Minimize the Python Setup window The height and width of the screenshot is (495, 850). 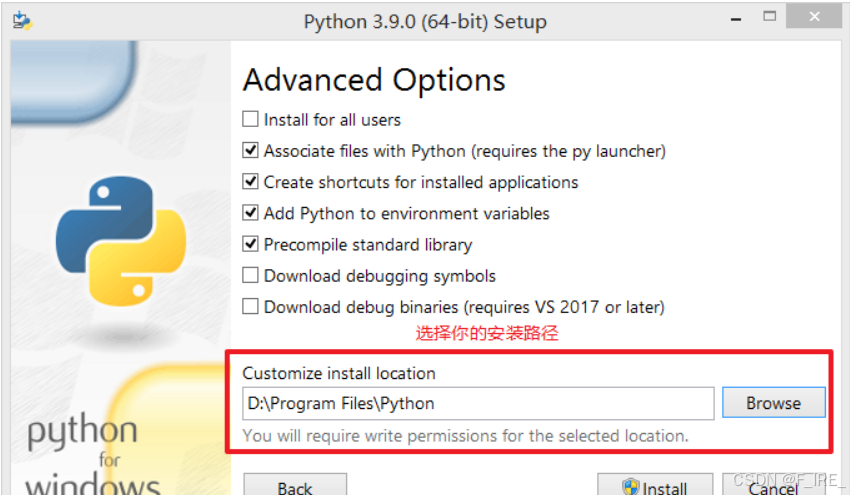[x=736, y=18]
